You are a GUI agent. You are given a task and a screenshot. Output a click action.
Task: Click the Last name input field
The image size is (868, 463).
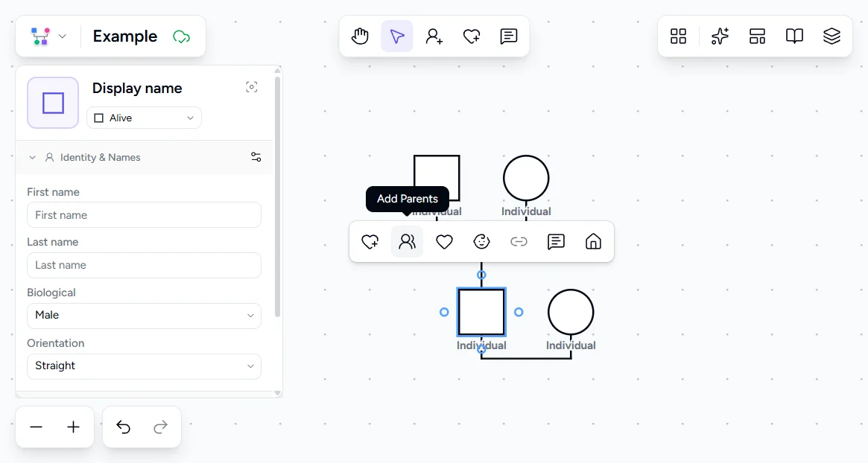point(144,266)
